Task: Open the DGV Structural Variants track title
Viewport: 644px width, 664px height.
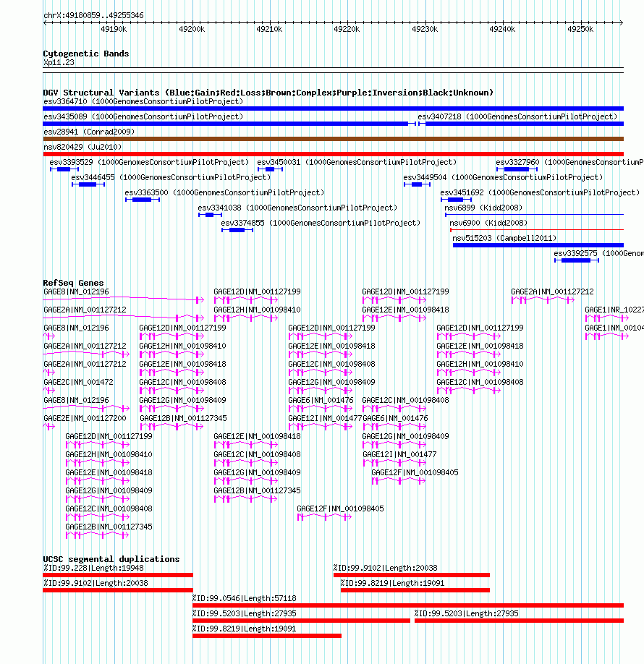Action: pyautogui.click(x=268, y=93)
